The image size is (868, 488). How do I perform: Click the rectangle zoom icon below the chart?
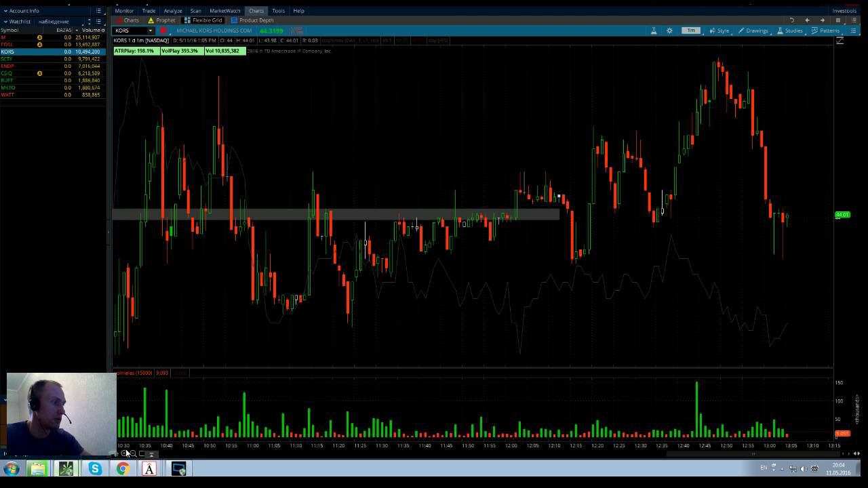click(x=142, y=453)
